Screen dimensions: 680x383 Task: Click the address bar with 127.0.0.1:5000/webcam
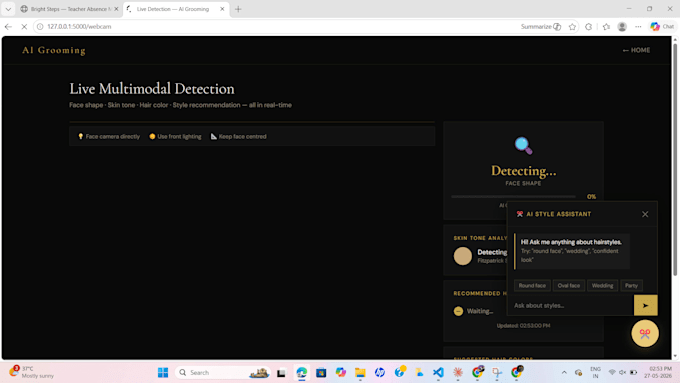278,26
